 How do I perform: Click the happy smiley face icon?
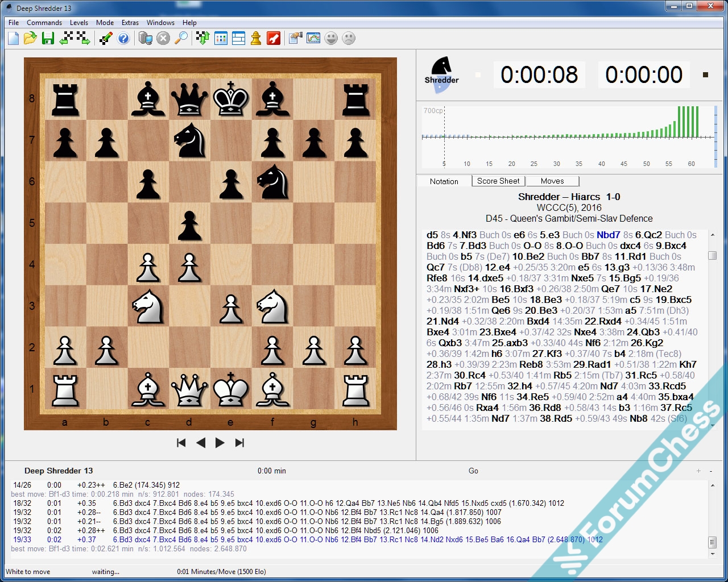pyautogui.click(x=331, y=38)
